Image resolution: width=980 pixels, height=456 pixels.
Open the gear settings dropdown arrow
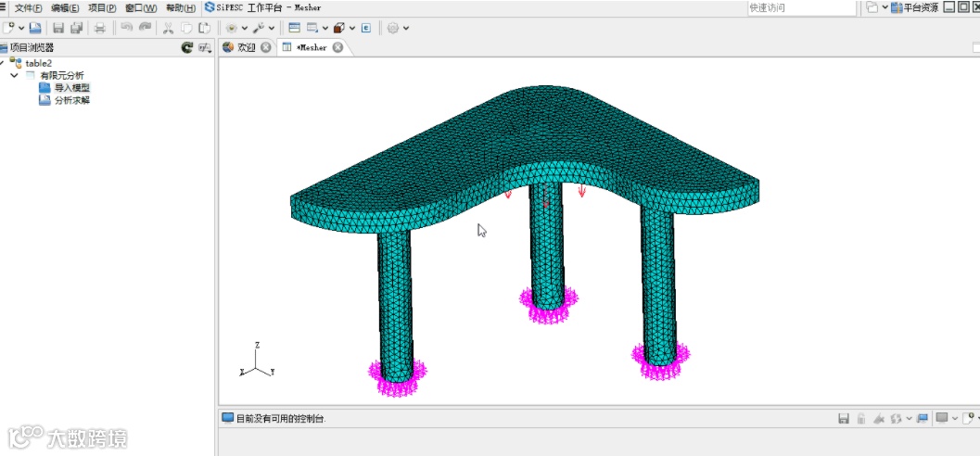pyautogui.click(x=406, y=28)
